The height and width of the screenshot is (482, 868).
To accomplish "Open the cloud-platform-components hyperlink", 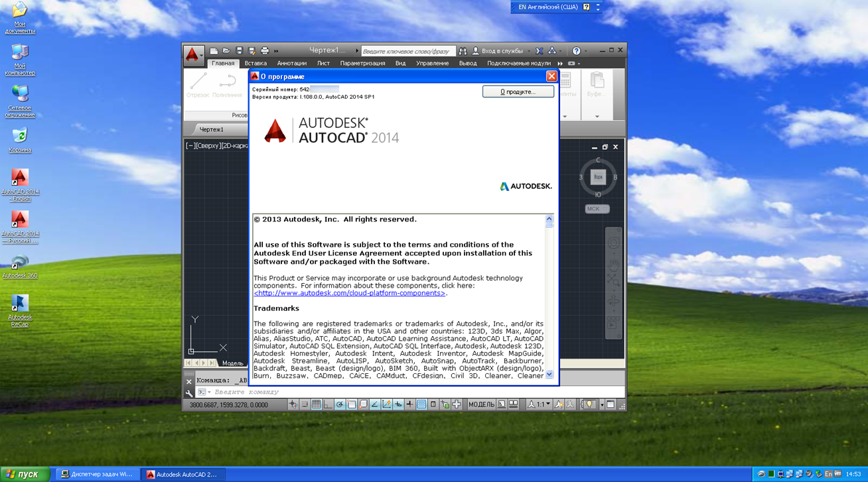I will click(349, 293).
